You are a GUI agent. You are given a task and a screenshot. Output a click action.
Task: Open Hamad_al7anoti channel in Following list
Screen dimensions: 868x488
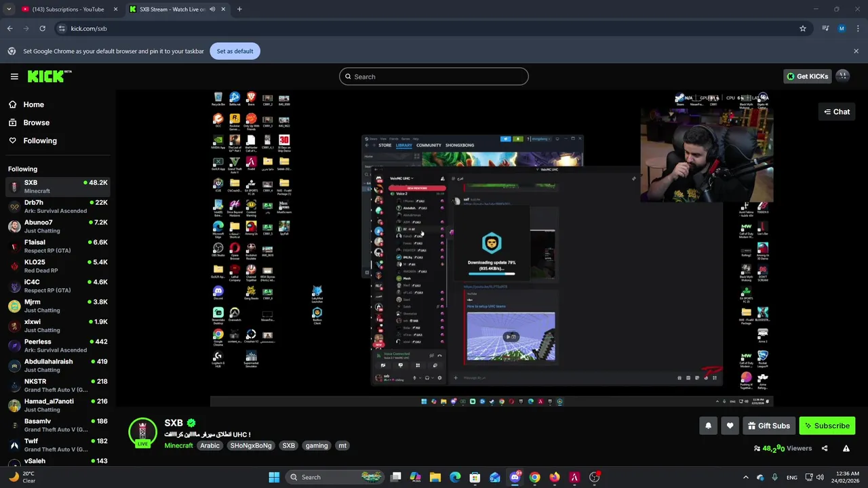coord(58,405)
